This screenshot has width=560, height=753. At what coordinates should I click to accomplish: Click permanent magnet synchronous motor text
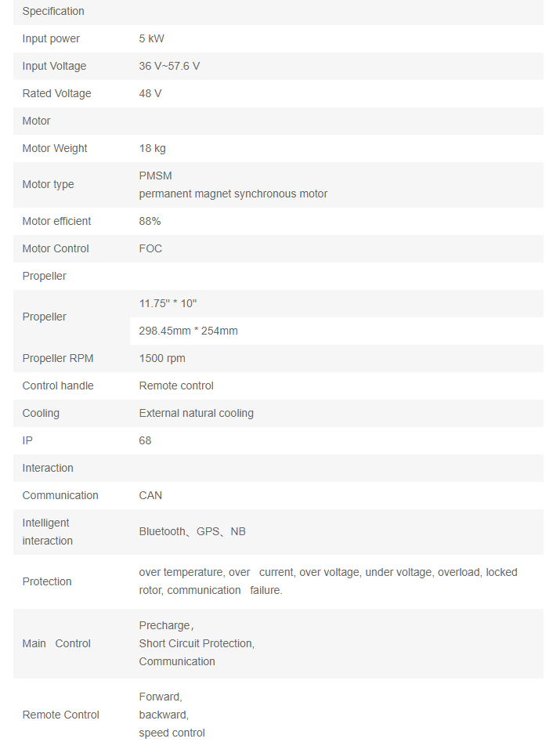pyautogui.click(x=233, y=194)
